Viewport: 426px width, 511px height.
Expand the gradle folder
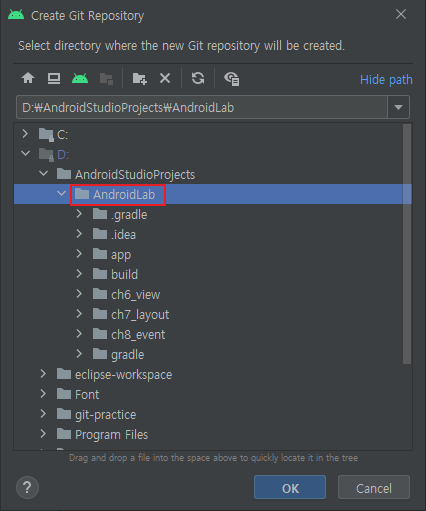[x=79, y=354]
